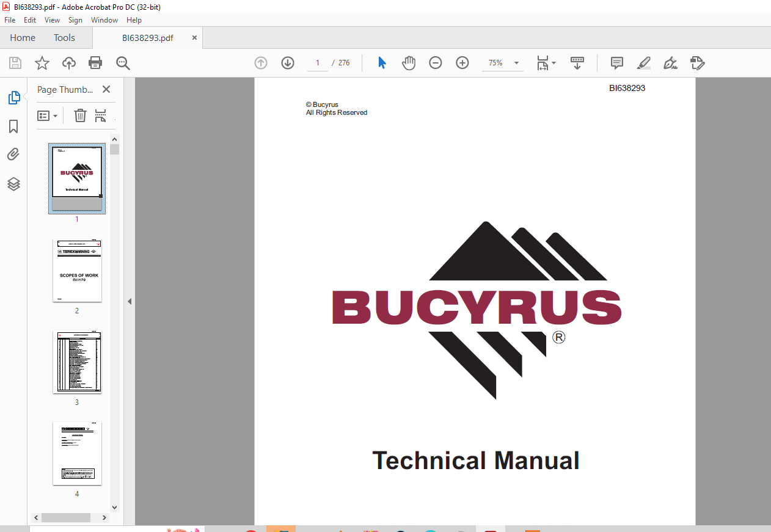Go to the next page

288,63
